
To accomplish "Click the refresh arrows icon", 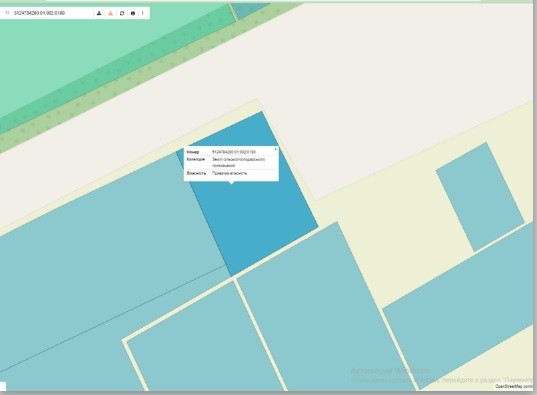I will 122,13.
